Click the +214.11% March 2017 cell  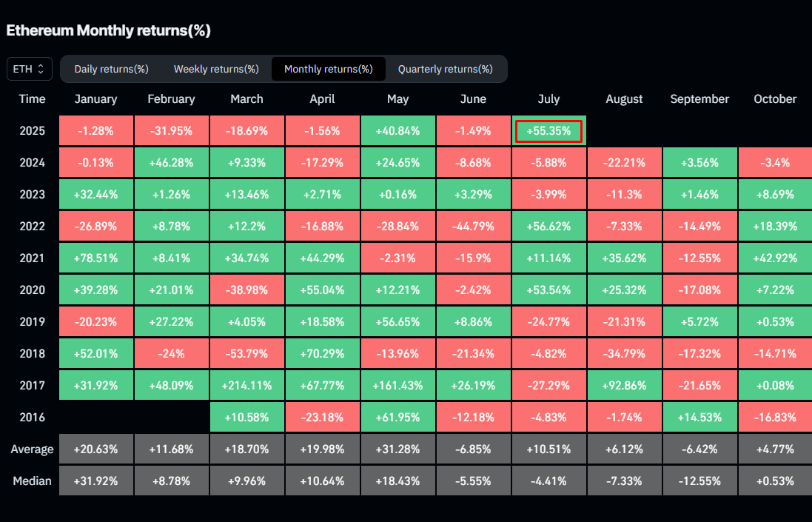coord(246,385)
